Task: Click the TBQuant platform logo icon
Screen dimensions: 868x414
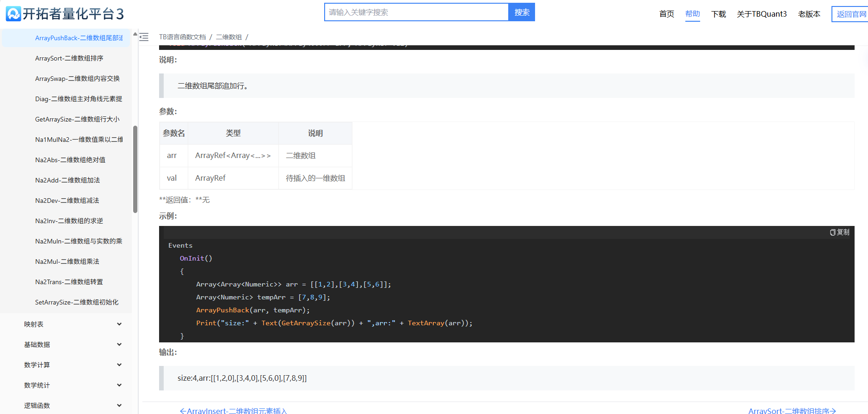Action: [13, 14]
